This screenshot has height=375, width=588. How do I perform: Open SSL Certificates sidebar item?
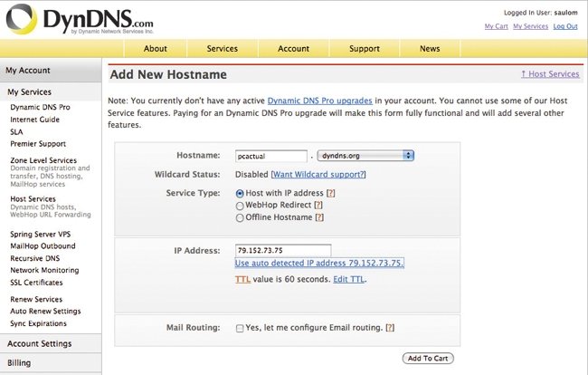[x=36, y=283]
